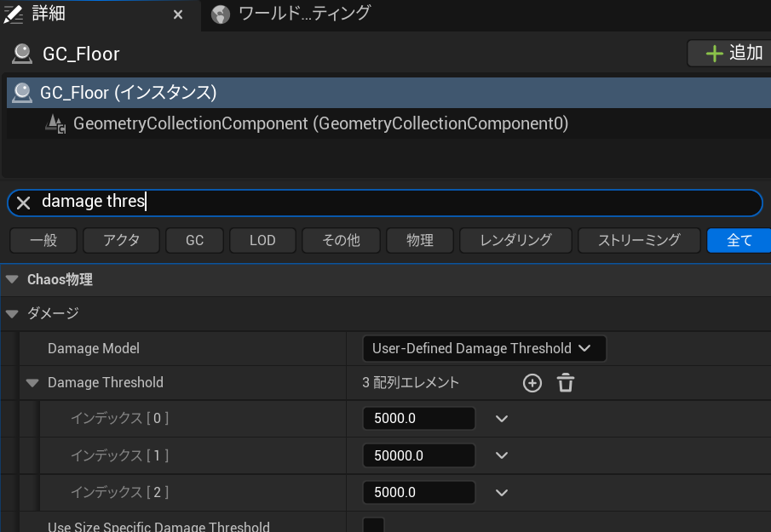Click the GeometryCollectionComponent icon
The image size is (771, 532).
click(56, 124)
